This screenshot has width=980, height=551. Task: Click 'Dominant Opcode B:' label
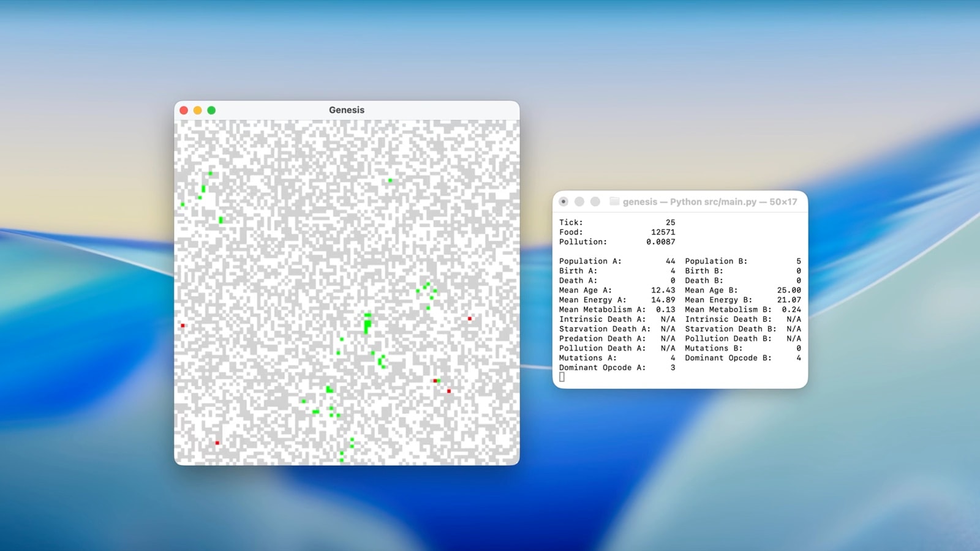point(728,358)
